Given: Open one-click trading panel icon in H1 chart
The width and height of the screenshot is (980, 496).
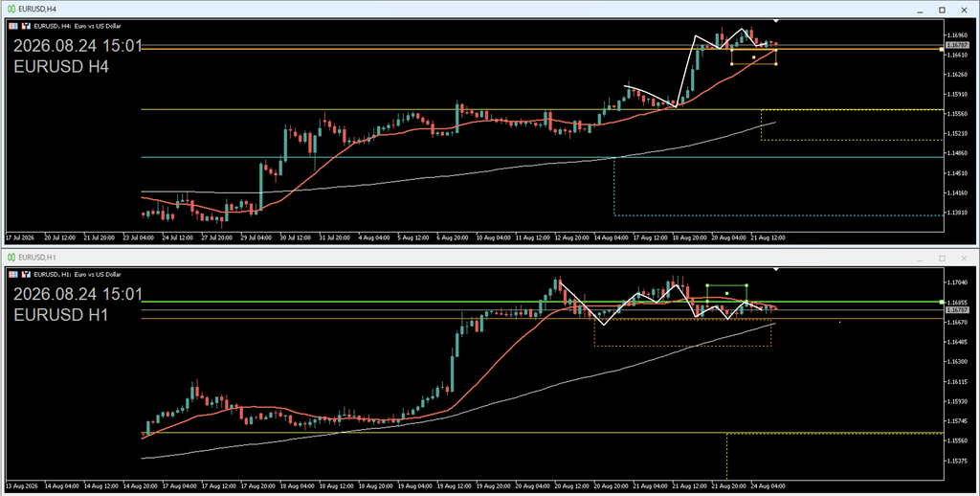Looking at the screenshot, I should point(13,275).
